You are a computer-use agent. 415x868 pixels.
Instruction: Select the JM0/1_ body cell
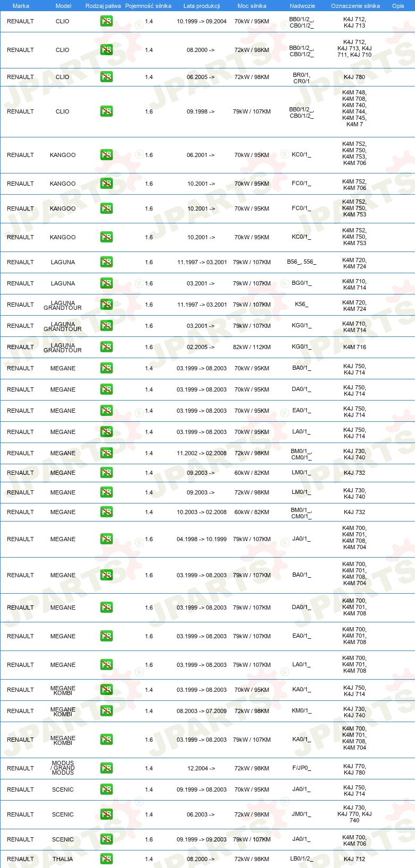coord(301,814)
